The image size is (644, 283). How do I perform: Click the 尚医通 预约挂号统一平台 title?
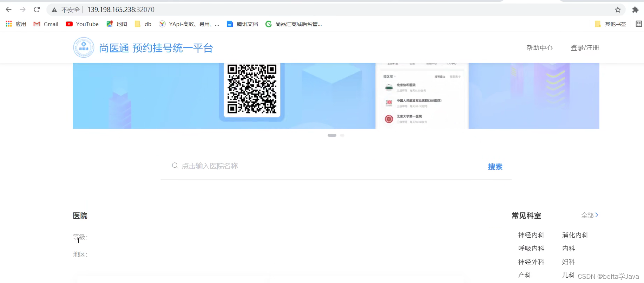coord(156,48)
